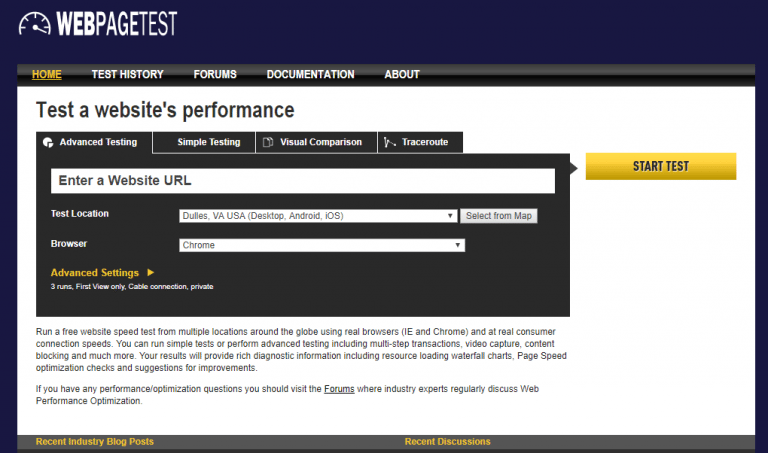768x453 pixels.
Task: Click the Advanced Settings link text
Action: tap(95, 273)
